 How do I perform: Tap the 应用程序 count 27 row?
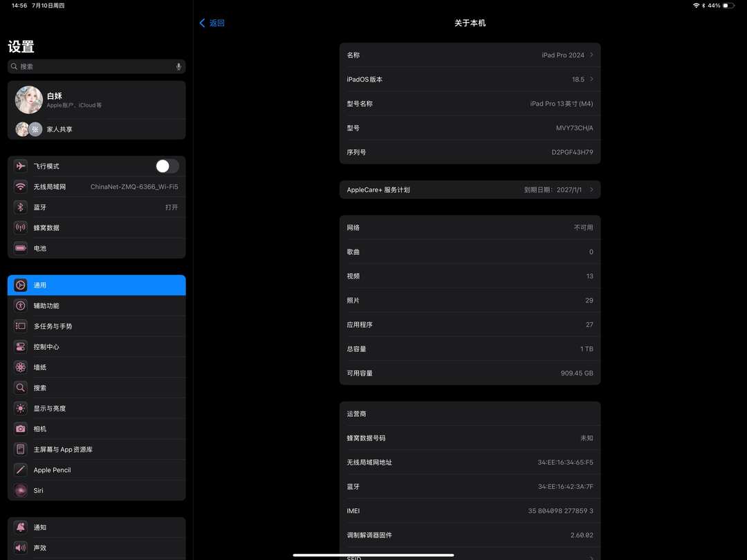[x=470, y=324]
